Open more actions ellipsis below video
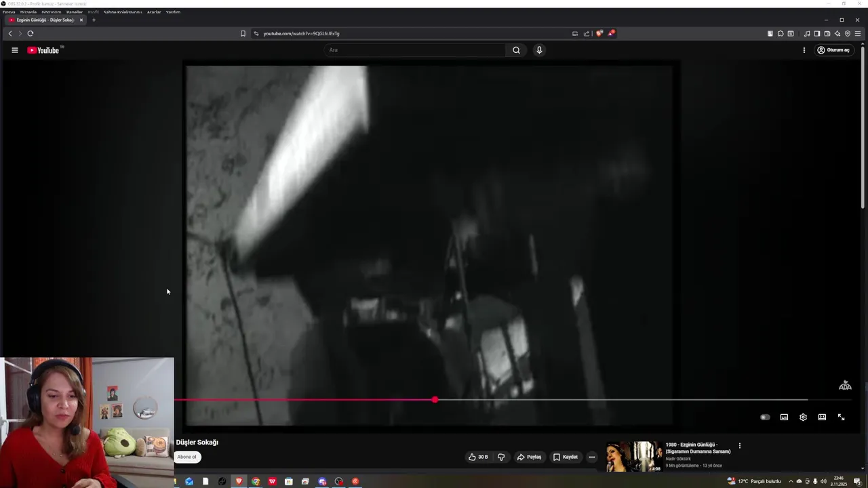The height and width of the screenshot is (488, 868). 592,457
